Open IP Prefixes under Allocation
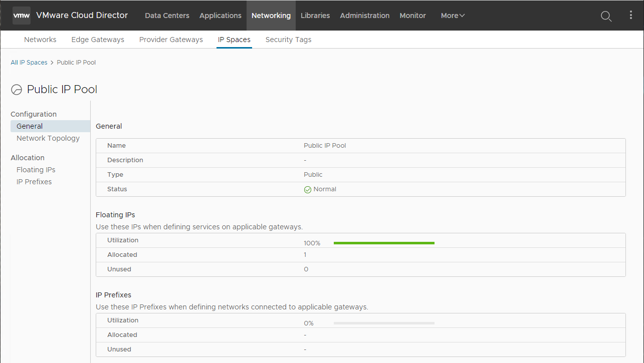 [x=34, y=182]
